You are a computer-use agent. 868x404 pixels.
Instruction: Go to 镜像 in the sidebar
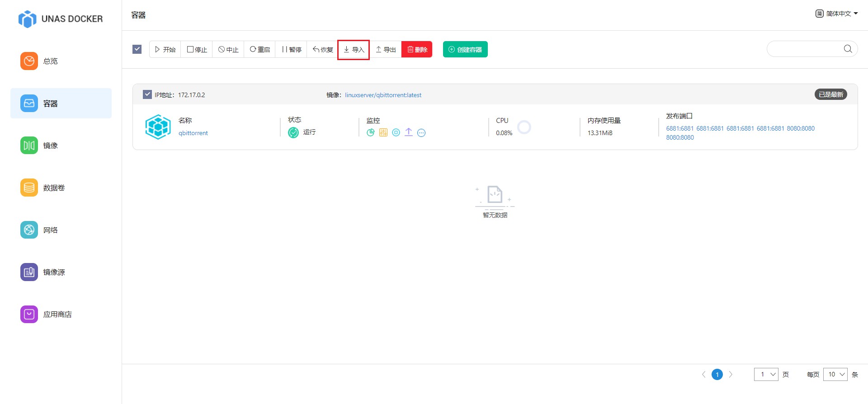pyautogui.click(x=50, y=146)
